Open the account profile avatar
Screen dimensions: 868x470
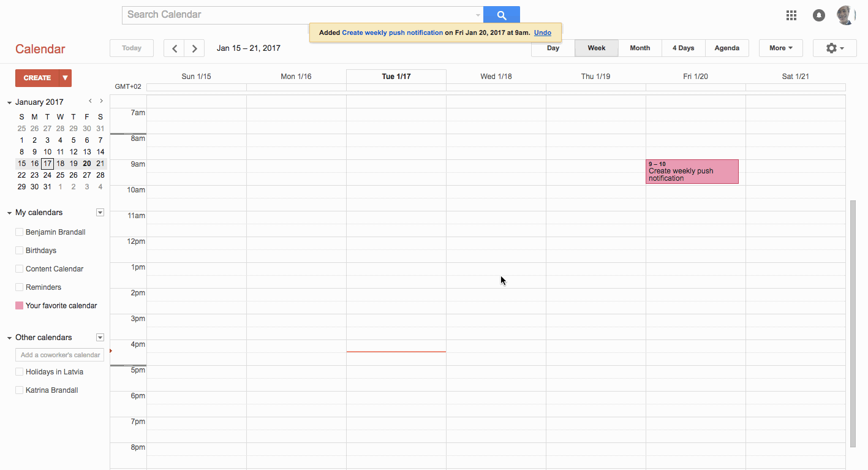click(846, 15)
